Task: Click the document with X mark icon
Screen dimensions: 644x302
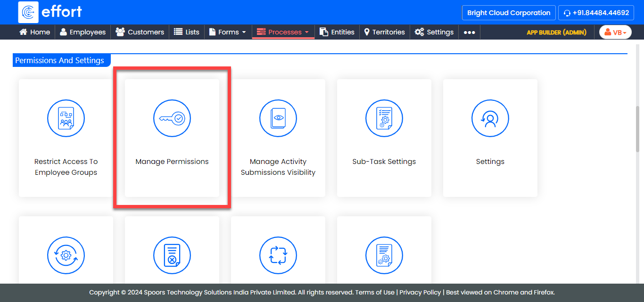Action: pos(172,256)
